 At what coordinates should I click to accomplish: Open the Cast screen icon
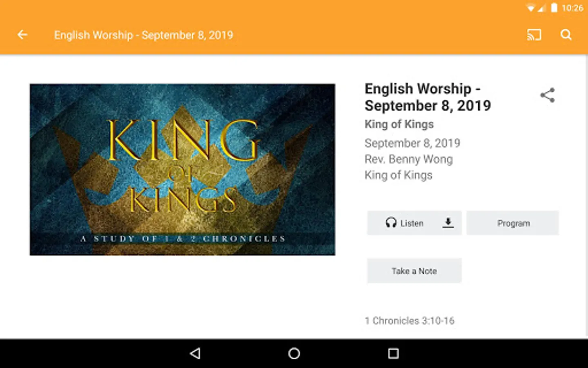tap(534, 35)
